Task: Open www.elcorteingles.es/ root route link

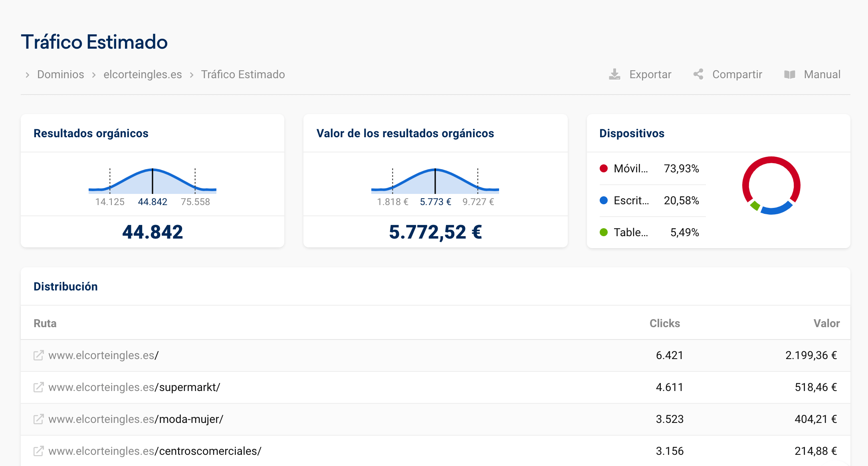Action: tap(103, 355)
